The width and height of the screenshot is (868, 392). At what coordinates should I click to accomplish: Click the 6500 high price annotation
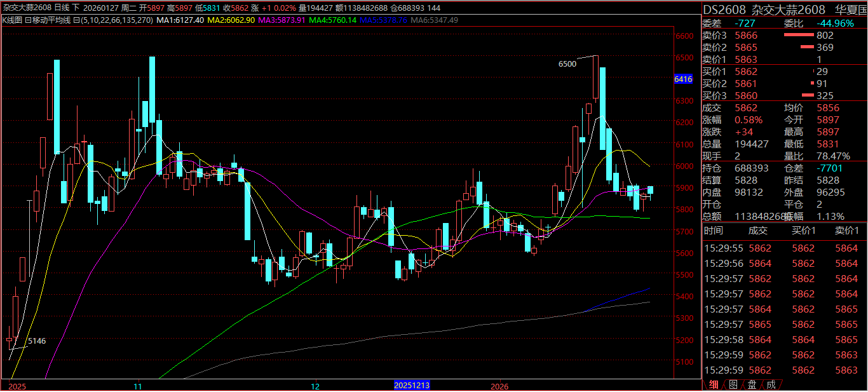coord(567,64)
